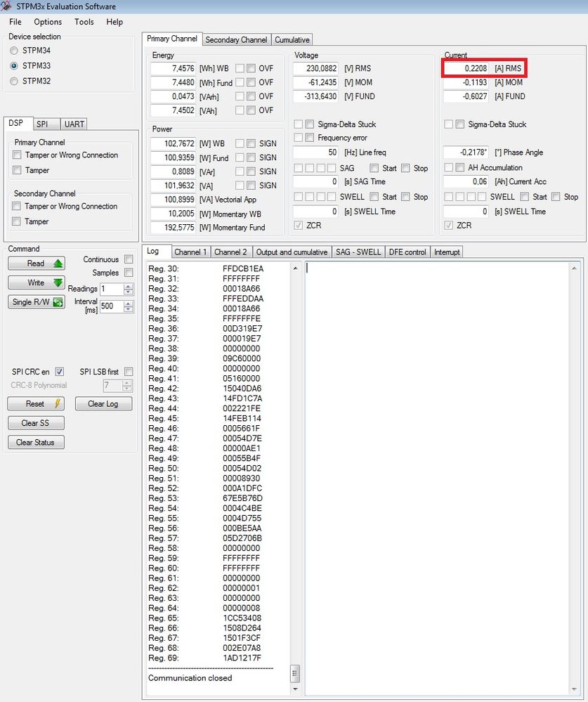Enable Secondary Channel Tamper or Wrong Connection

coord(17,206)
